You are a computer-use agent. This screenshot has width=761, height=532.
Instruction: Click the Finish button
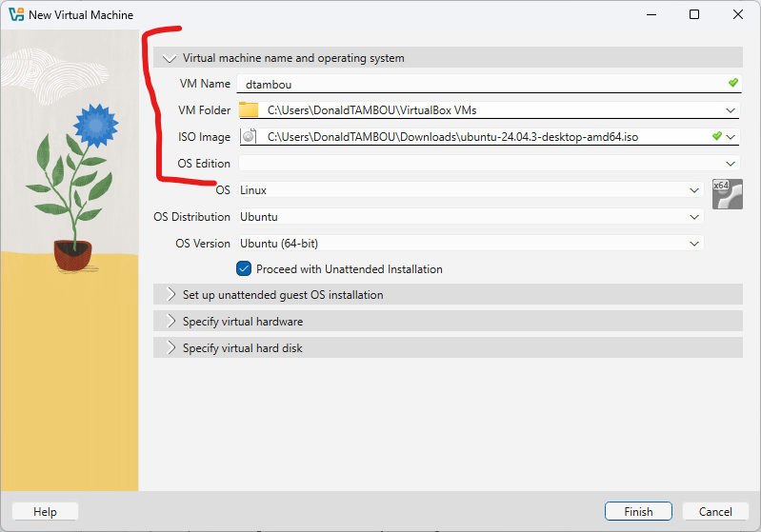pos(638,512)
